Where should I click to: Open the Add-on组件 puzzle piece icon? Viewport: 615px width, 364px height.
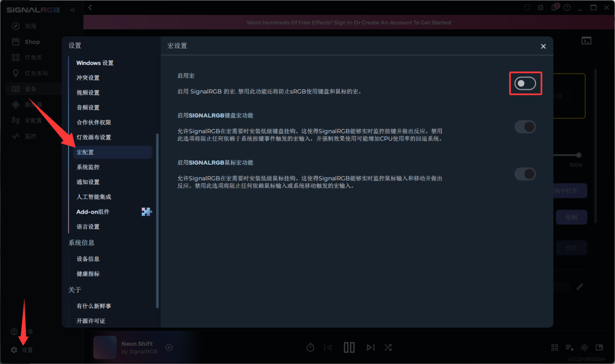point(147,212)
